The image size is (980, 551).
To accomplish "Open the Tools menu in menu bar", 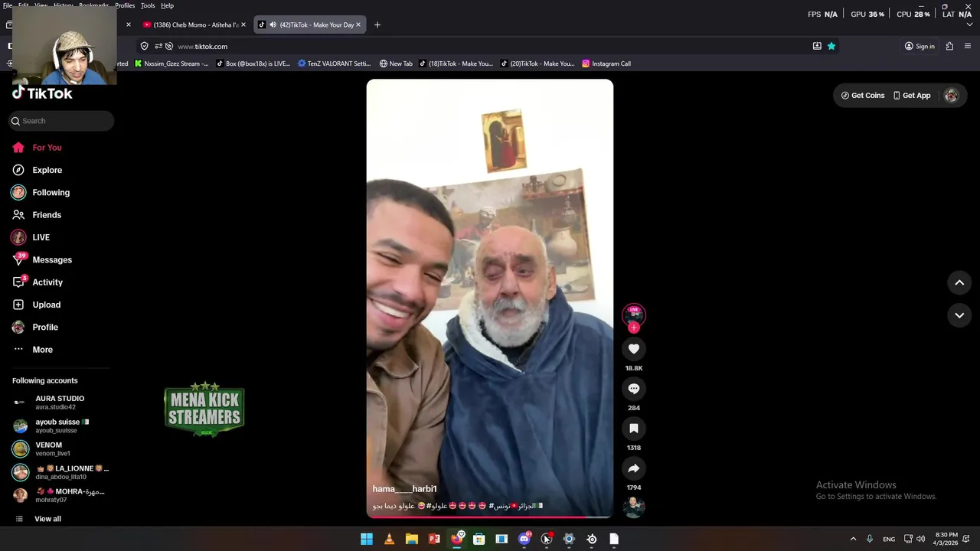I will 148,5.
